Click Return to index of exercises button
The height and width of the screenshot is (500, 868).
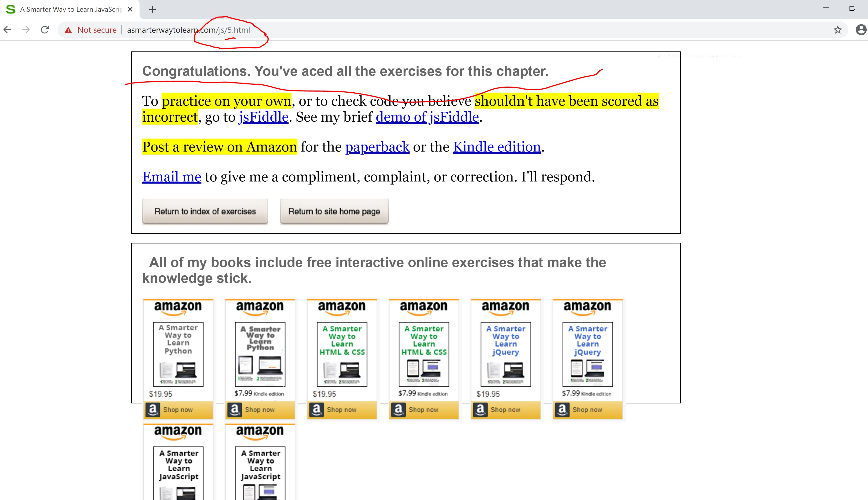point(205,211)
